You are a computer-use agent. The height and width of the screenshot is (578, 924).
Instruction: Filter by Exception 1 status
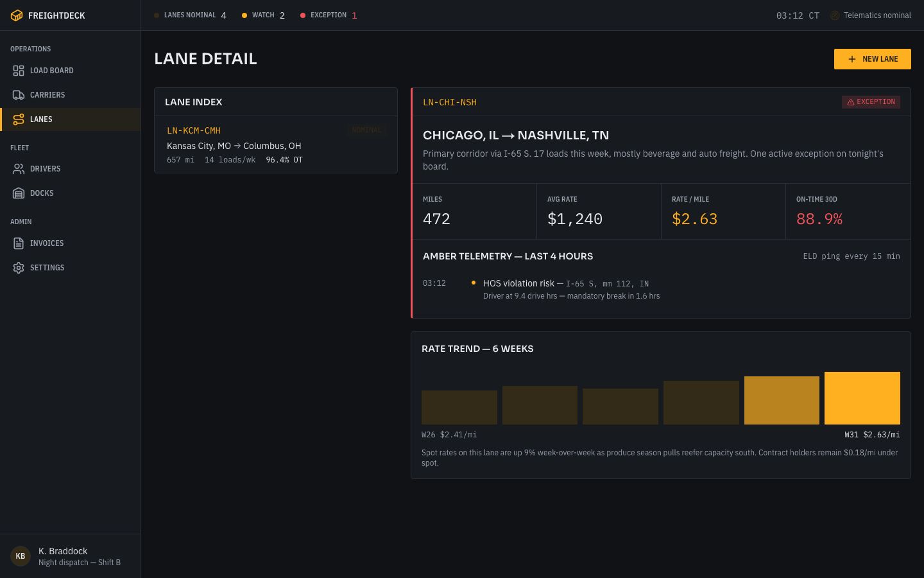329,15
